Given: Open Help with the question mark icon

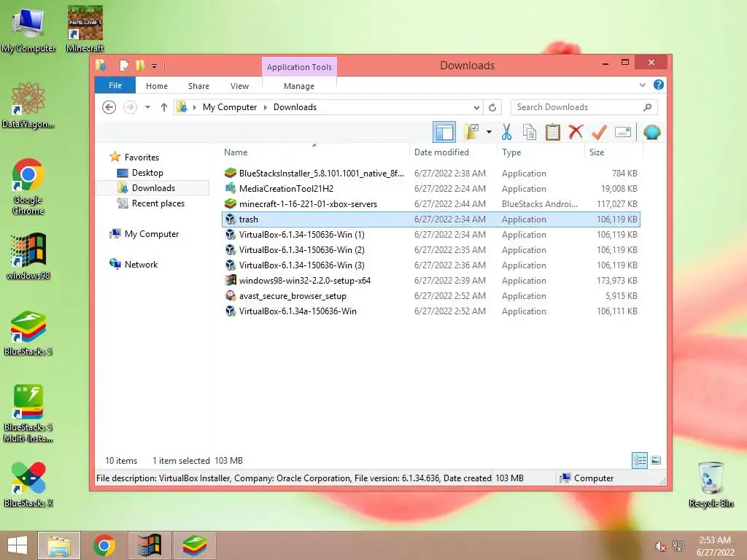Looking at the screenshot, I should click(x=659, y=85).
